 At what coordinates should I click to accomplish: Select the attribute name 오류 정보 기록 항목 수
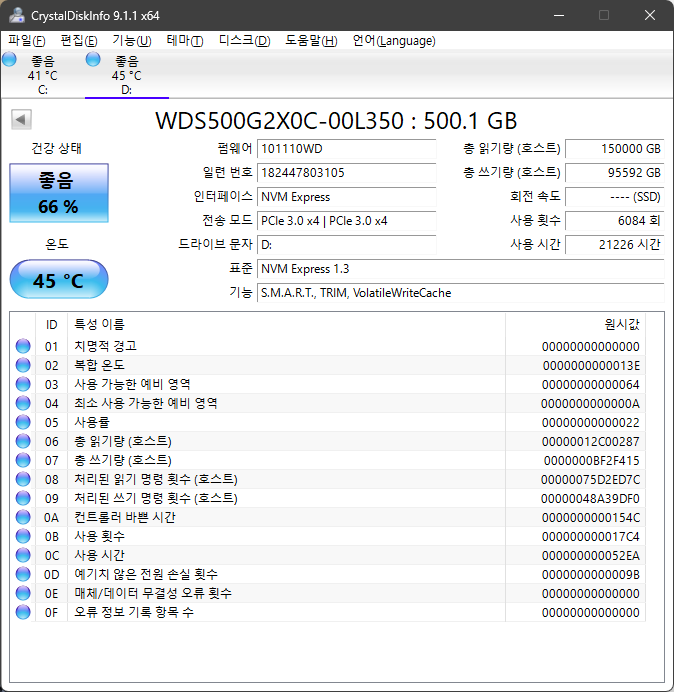[x=134, y=612]
